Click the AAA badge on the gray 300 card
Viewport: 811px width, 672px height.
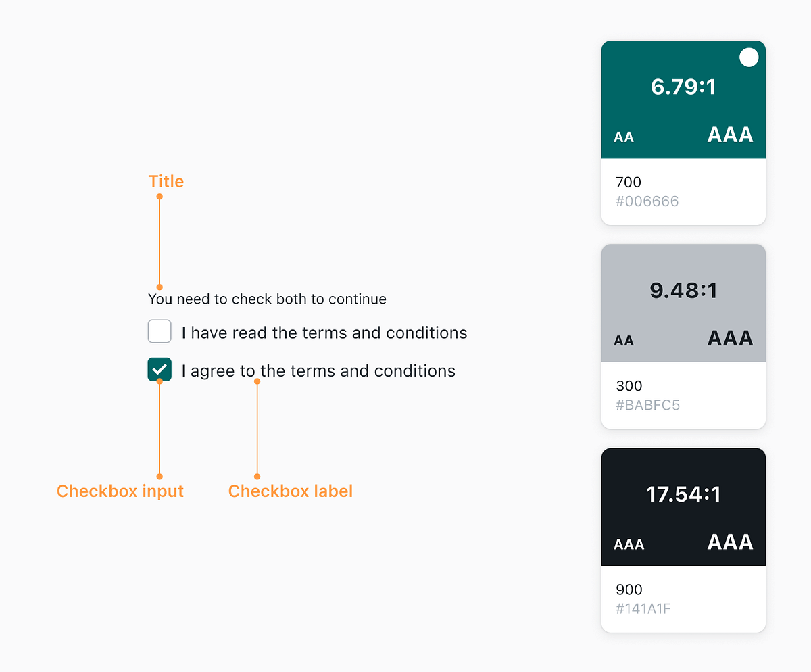(x=729, y=339)
